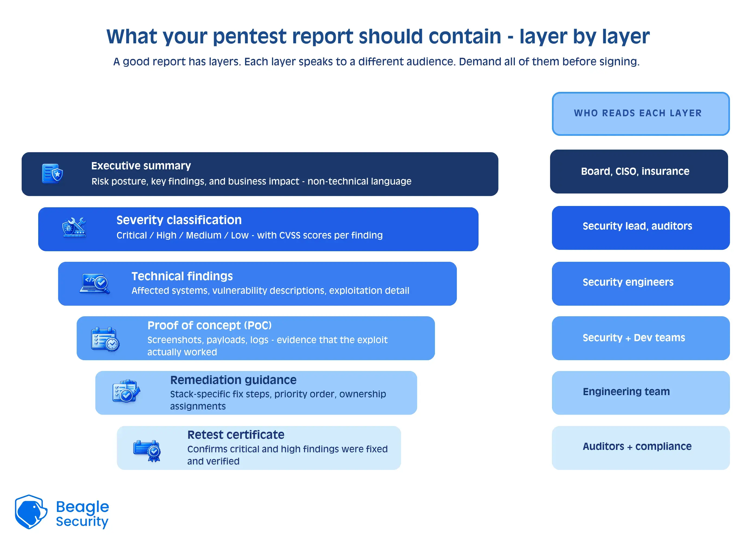Viewport: 756px width, 542px height.
Task: Select the 'Board, CISO, insurance' box
Action: [x=639, y=171]
